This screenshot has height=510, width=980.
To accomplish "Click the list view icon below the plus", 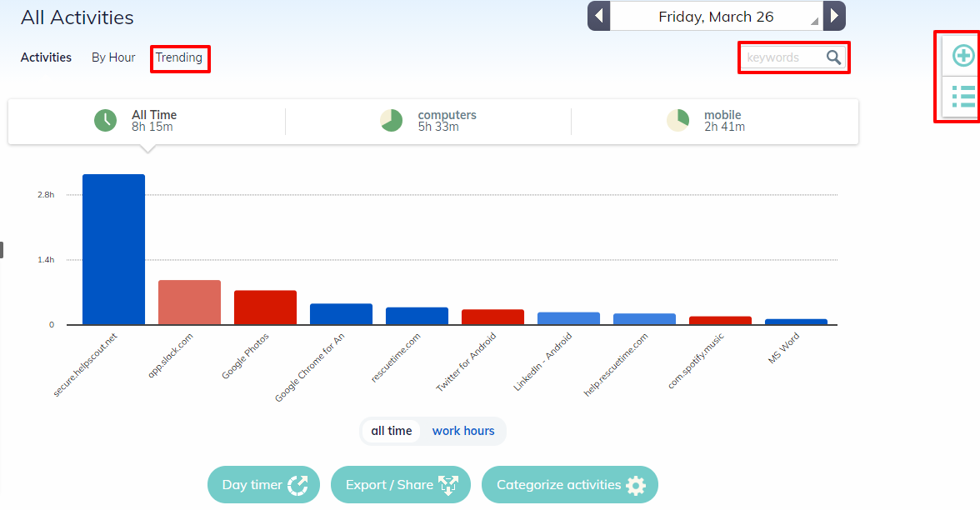I will pyautogui.click(x=962, y=96).
